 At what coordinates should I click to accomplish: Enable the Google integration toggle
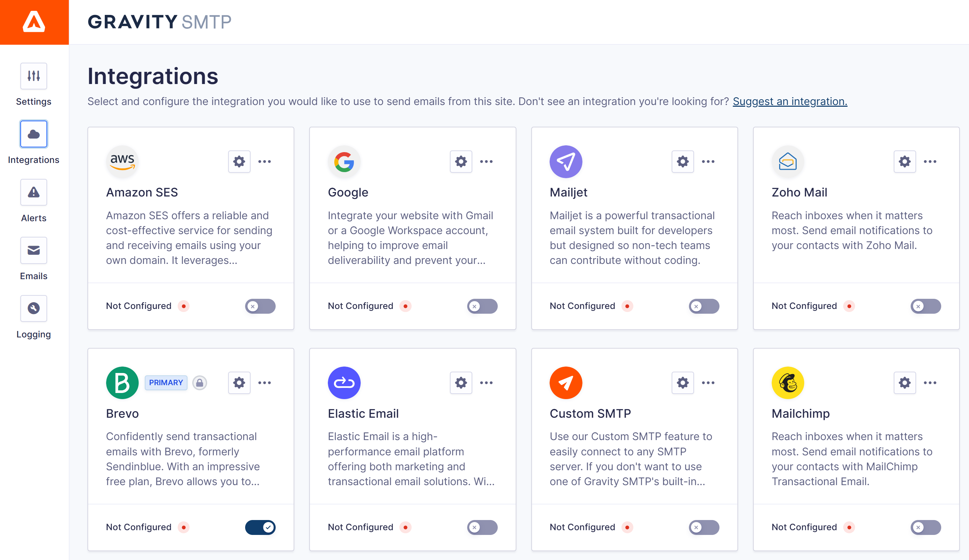click(x=482, y=306)
